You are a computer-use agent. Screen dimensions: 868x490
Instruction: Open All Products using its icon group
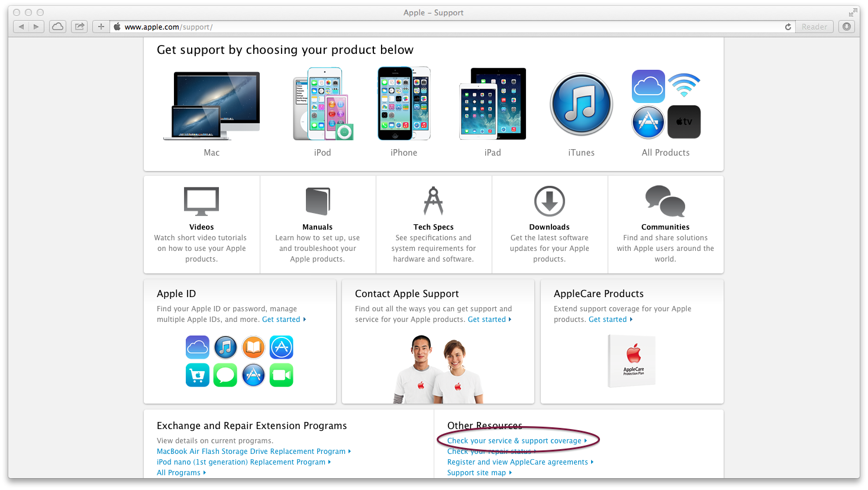coord(665,104)
